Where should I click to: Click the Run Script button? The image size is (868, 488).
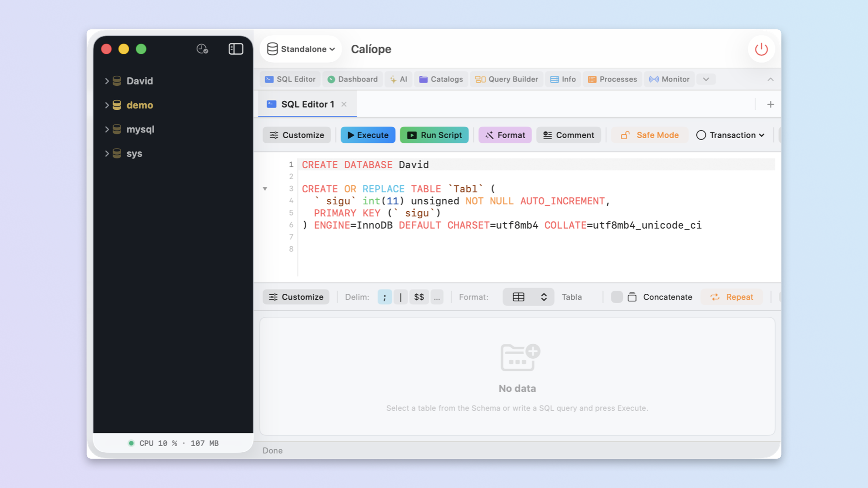click(434, 135)
